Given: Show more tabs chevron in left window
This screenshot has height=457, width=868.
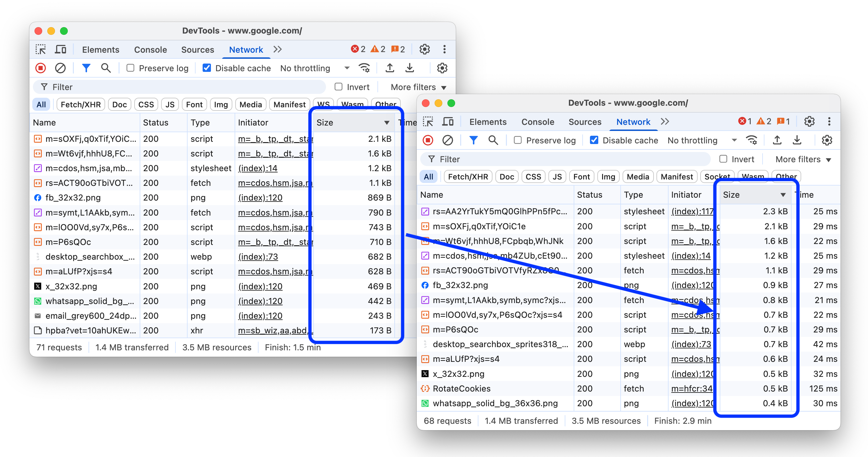Looking at the screenshot, I should click(x=277, y=50).
